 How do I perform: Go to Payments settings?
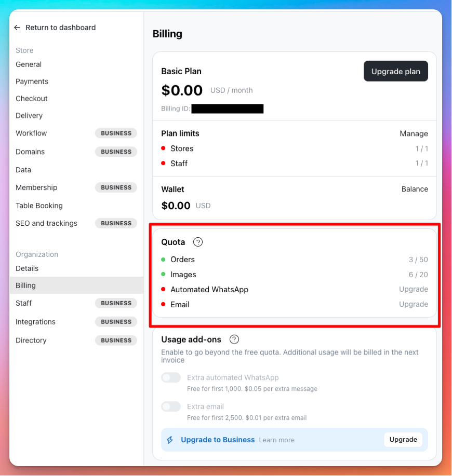click(32, 81)
